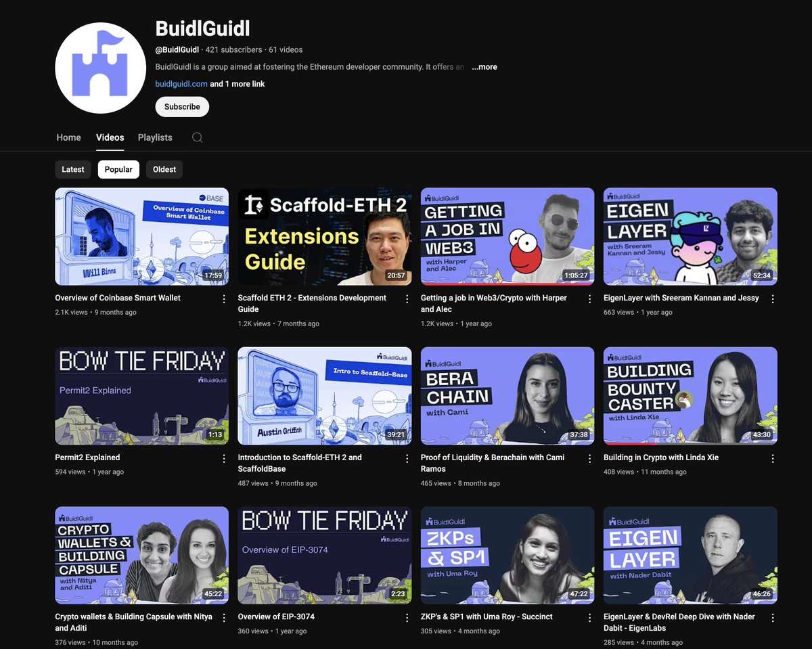Open Eigen Layer with Sreeram Kannan thumbnail
Screen dimensions: 812x649
pos(690,237)
